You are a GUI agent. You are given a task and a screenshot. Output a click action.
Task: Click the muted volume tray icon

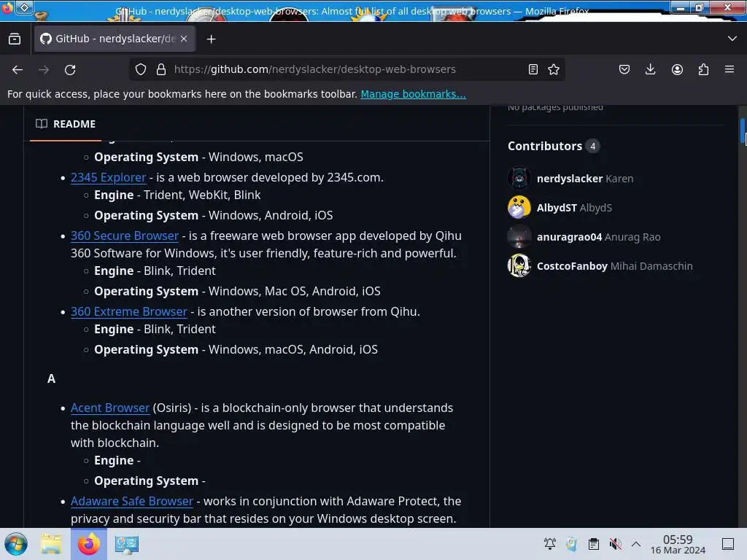pos(615,544)
